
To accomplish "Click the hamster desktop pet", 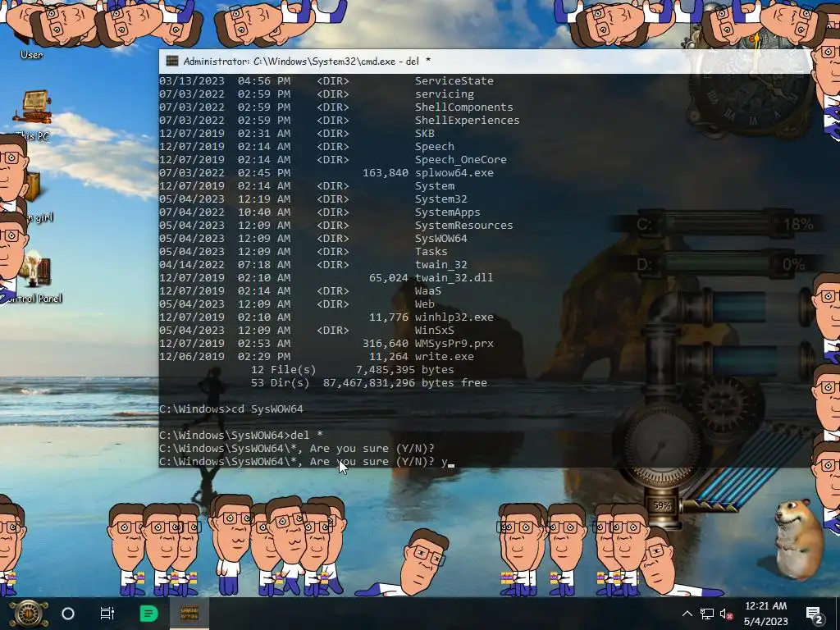I will click(799, 539).
